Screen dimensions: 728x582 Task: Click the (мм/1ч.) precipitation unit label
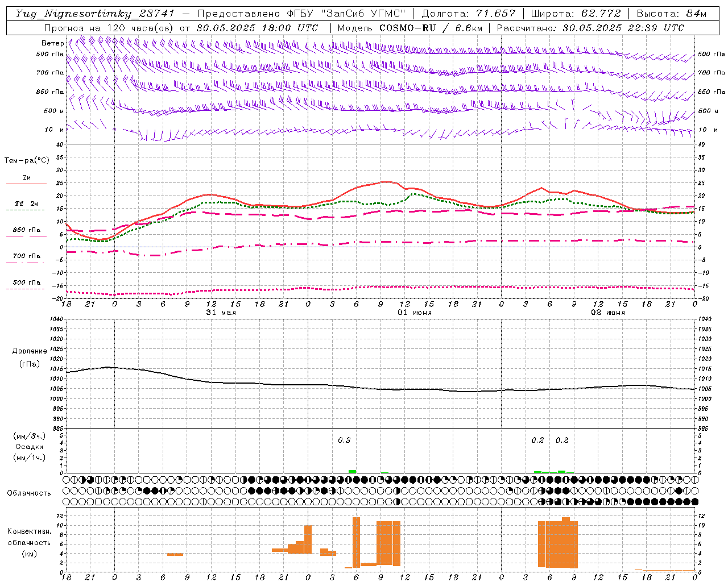[x=30, y=458]
